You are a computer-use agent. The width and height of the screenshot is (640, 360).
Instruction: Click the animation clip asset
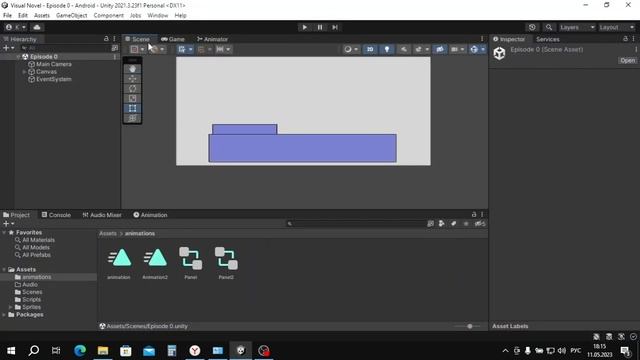pyautogui.click(x=119, y=263)
